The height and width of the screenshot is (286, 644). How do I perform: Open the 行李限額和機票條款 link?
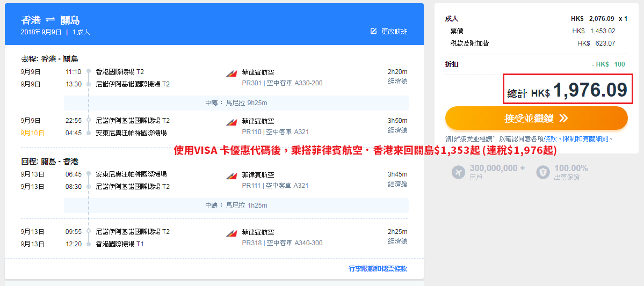click(378, 269)
